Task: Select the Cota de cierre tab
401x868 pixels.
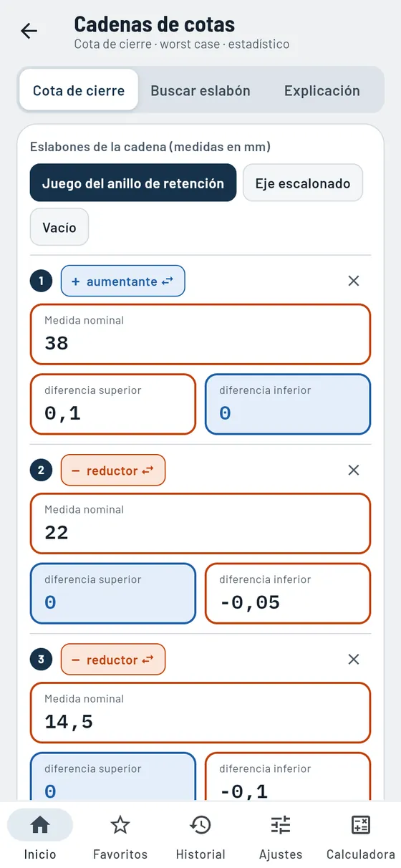Action: click(x=79, y=90)
